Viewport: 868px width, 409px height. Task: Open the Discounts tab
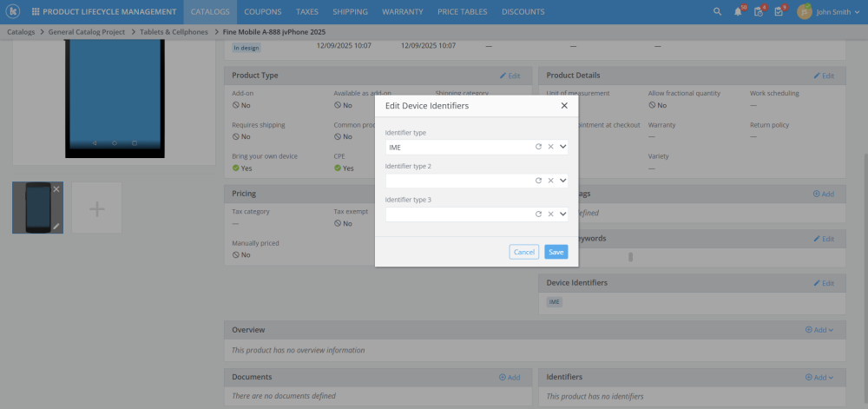point(523,11)
